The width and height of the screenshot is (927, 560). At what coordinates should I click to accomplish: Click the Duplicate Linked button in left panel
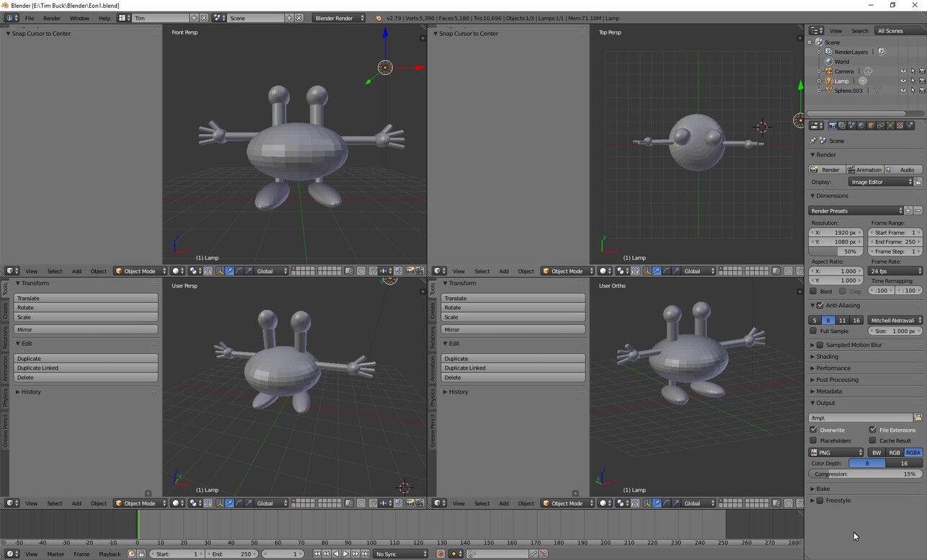[x=85, y=368]
